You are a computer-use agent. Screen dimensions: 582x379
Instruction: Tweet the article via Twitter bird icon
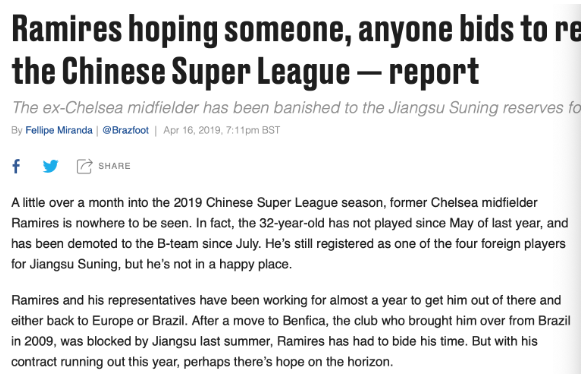pyautogui.click(x=50, y=166)
